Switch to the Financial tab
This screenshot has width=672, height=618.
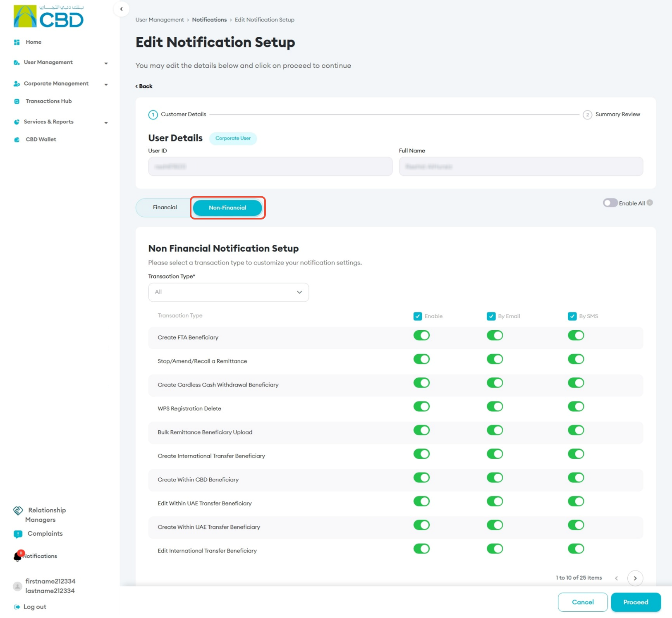(x=165, y=208)
